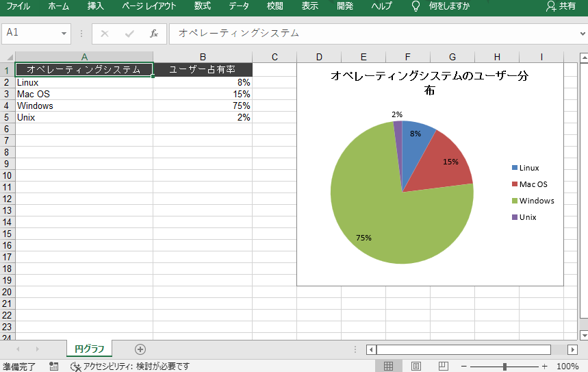Select the Unix cell in column A
The image size is (588, 372).
tap(84, 118)
